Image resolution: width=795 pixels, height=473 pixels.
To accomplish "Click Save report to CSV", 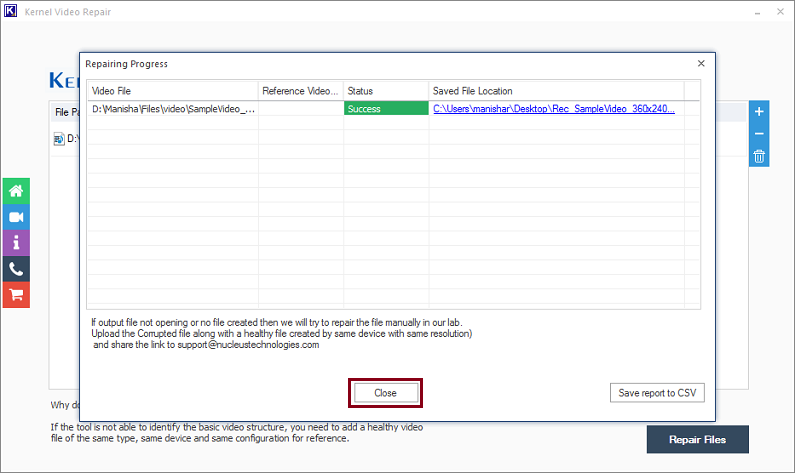I will 657,393.
